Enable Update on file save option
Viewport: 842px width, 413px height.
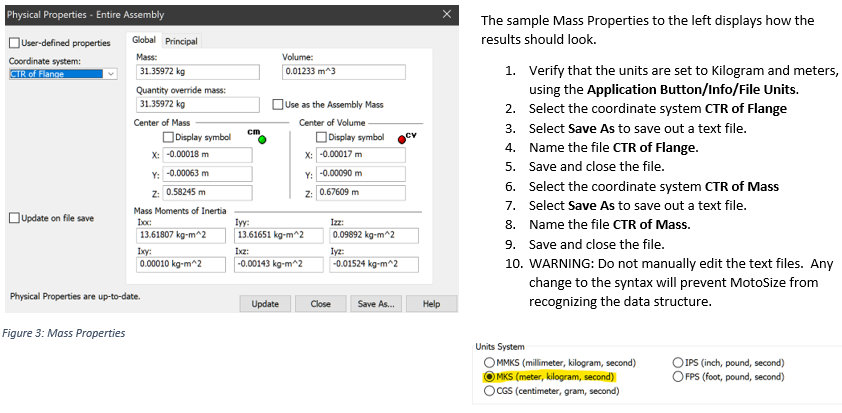click(14, 218)
